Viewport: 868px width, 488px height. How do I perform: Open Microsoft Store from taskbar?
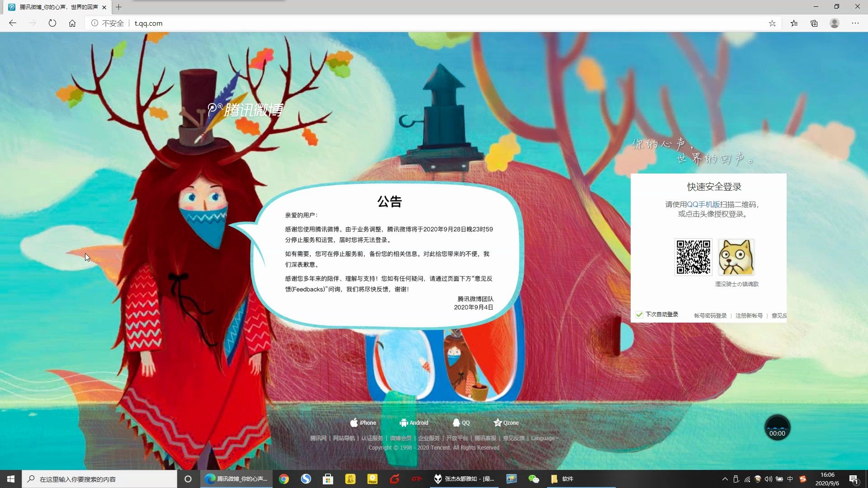pyautogui.click(x=328, y=479)
